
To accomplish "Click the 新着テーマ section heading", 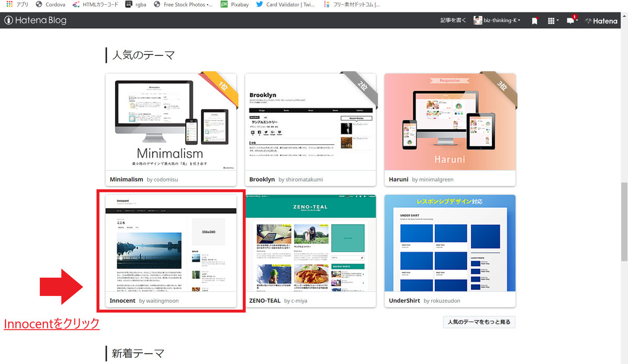I will 138,354.
